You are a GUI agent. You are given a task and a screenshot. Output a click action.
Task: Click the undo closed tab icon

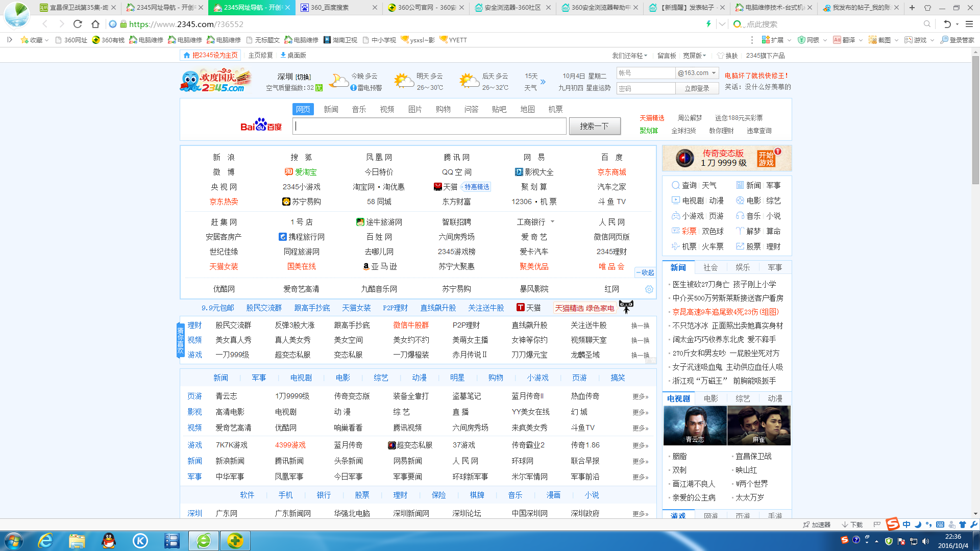click(x=947, y=24)
